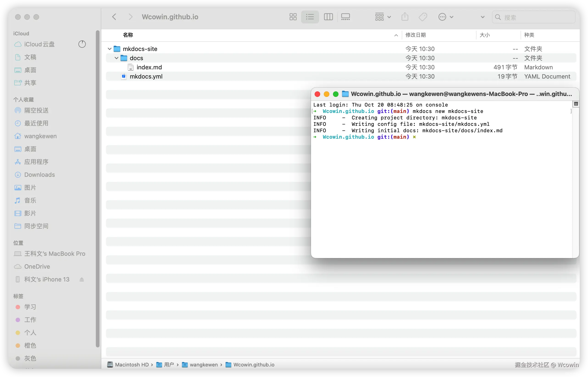Click the Share toolbar icon

[x=405, y=17]
